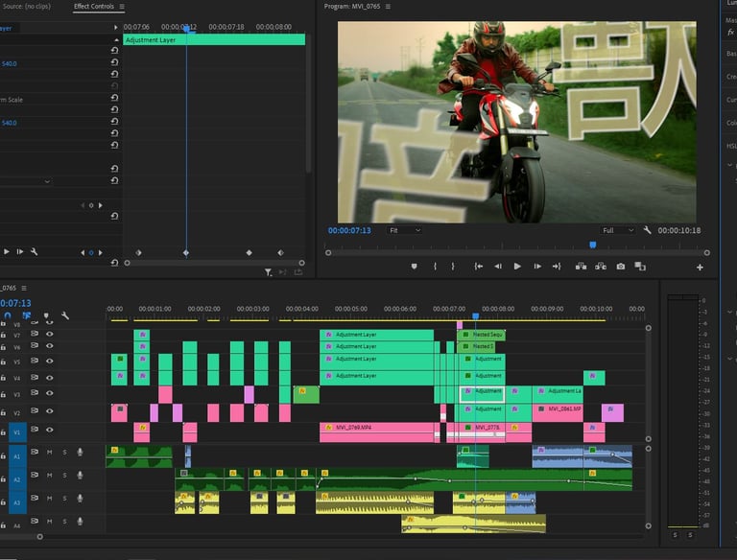Open Program monitor settings wrench

648,230
